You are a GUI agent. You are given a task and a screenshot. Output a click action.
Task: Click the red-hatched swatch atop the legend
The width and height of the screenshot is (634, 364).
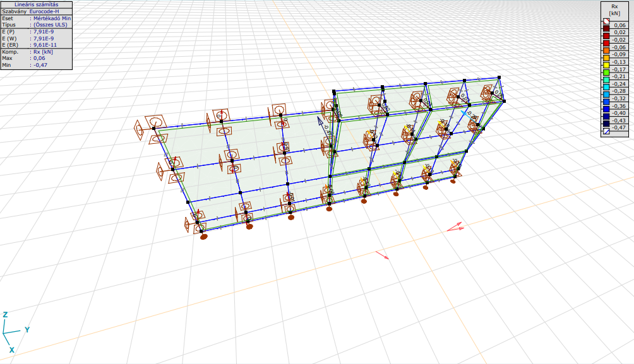[605, 20]
